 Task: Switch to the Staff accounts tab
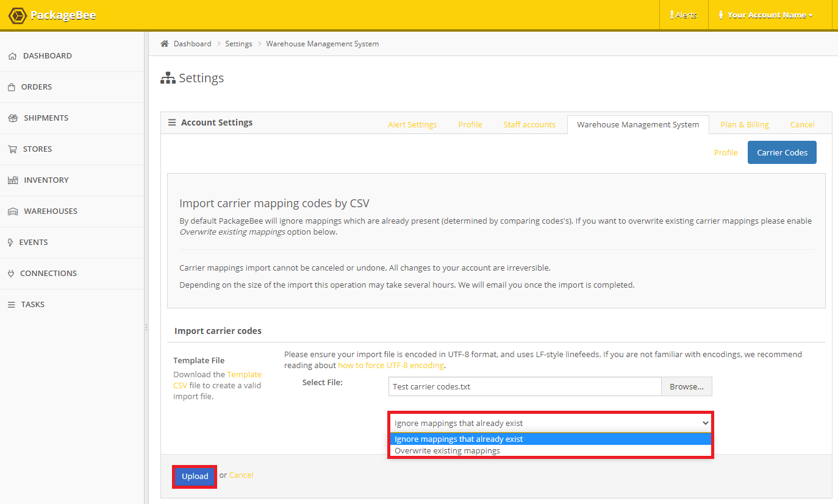529,124
